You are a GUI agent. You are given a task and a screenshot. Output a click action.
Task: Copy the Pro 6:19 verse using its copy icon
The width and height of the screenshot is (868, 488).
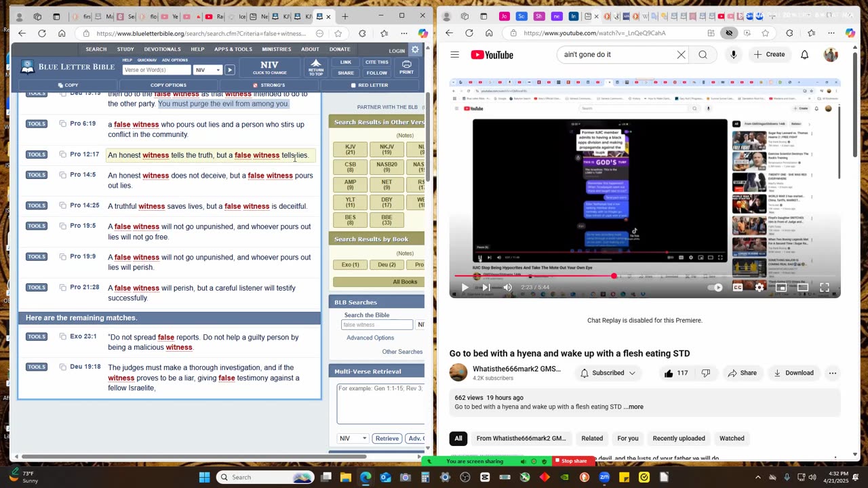[62, 123]
